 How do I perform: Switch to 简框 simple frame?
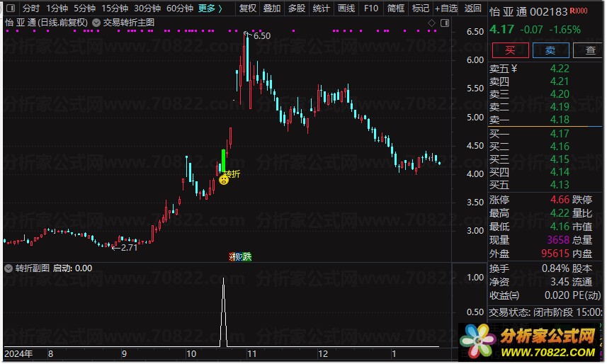(x=396, y=8)
